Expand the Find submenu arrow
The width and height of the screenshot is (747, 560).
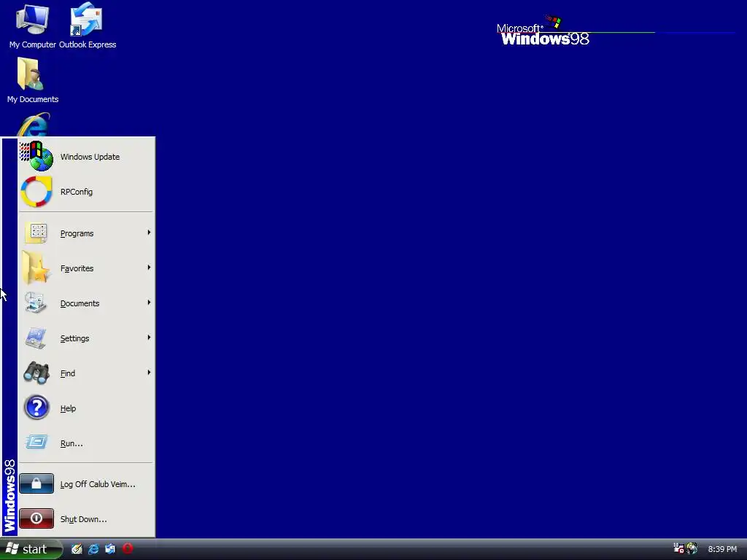click(149, 373)
